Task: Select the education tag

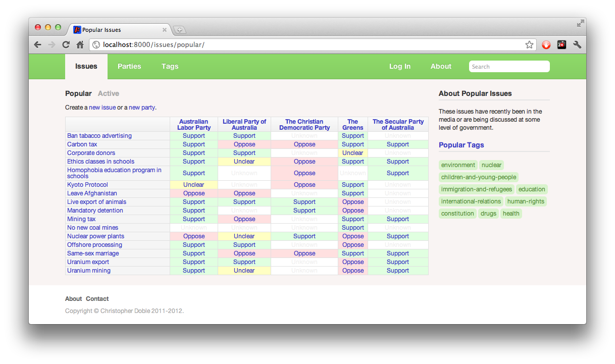Action: [x=532, y=189]
